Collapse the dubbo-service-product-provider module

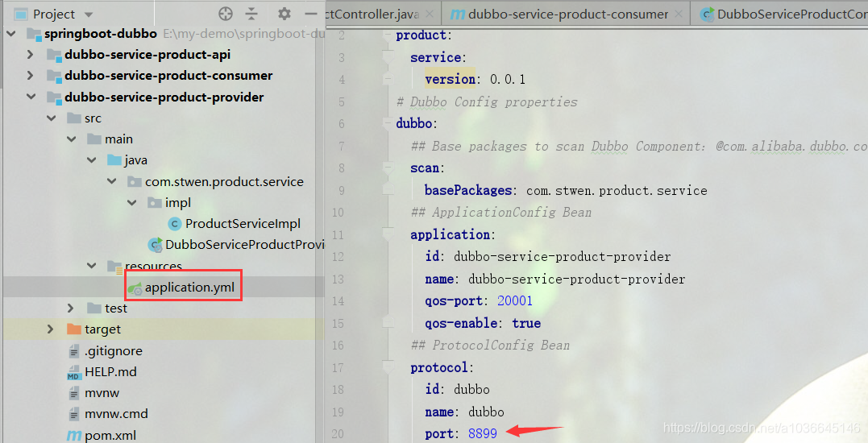click(x=31, y=97)
